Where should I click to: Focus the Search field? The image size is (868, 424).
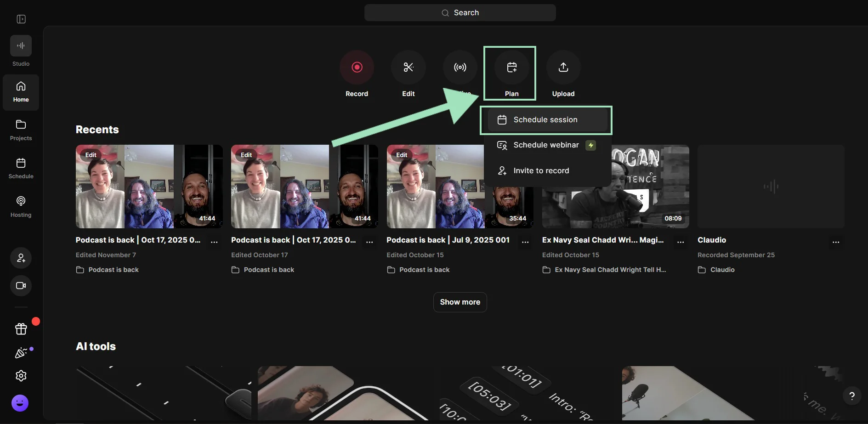point(460,13)
